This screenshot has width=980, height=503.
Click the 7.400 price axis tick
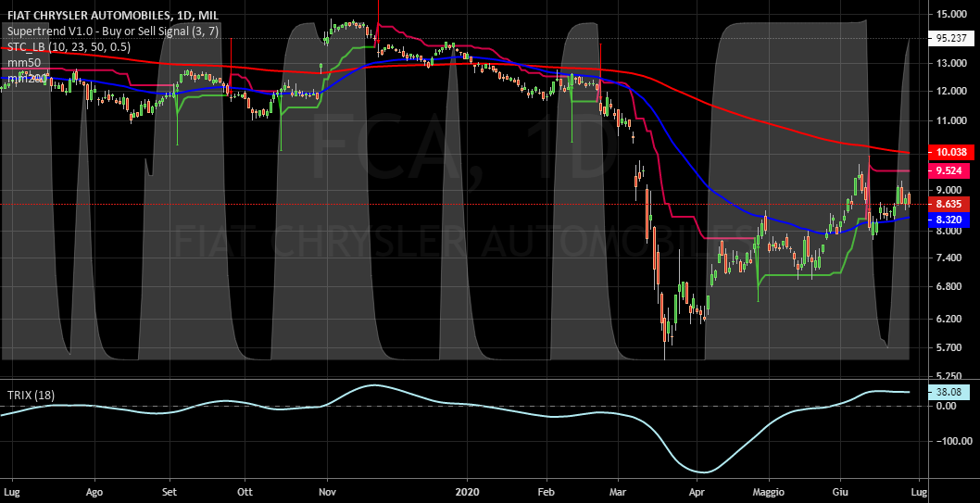[949, 258]
